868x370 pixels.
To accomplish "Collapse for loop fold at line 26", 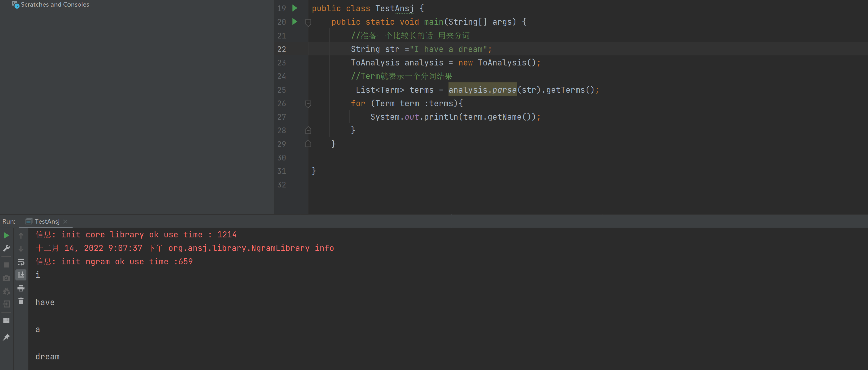I will click(308, 103).
